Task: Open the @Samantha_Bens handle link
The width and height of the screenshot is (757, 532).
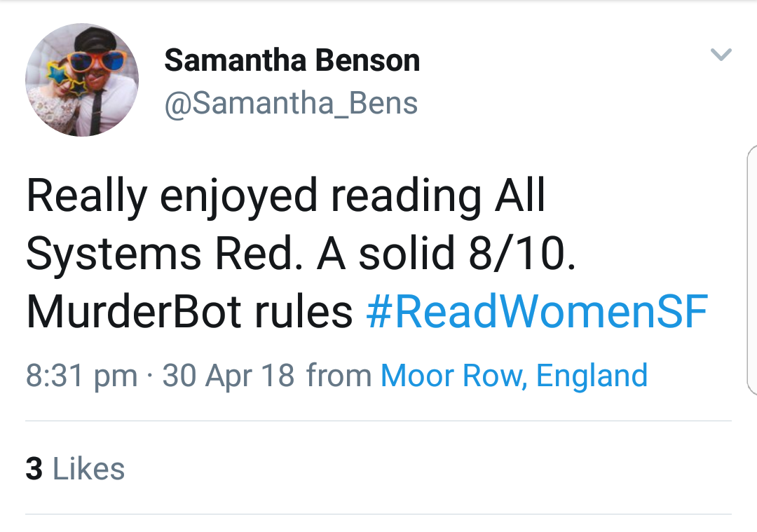Action: coord(291,104)
